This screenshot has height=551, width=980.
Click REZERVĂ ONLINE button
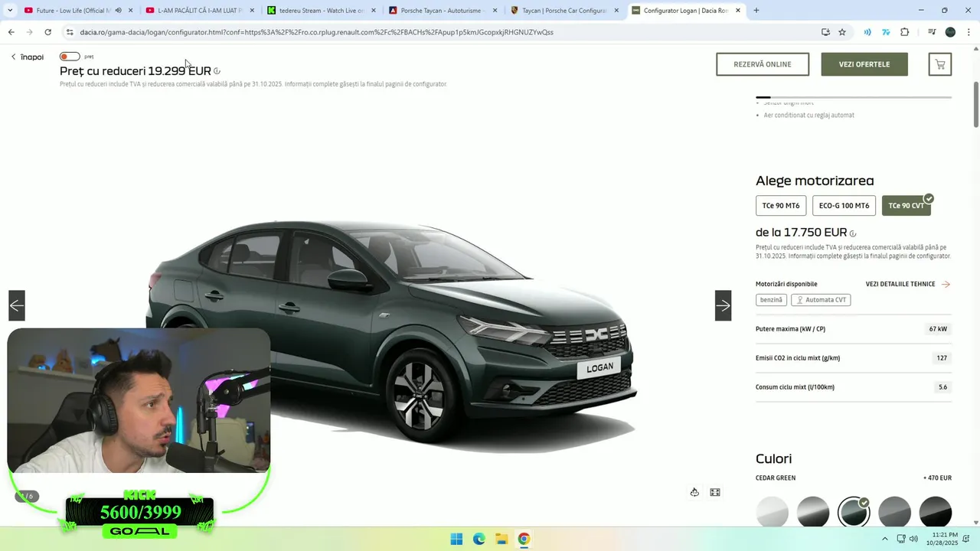763,64
